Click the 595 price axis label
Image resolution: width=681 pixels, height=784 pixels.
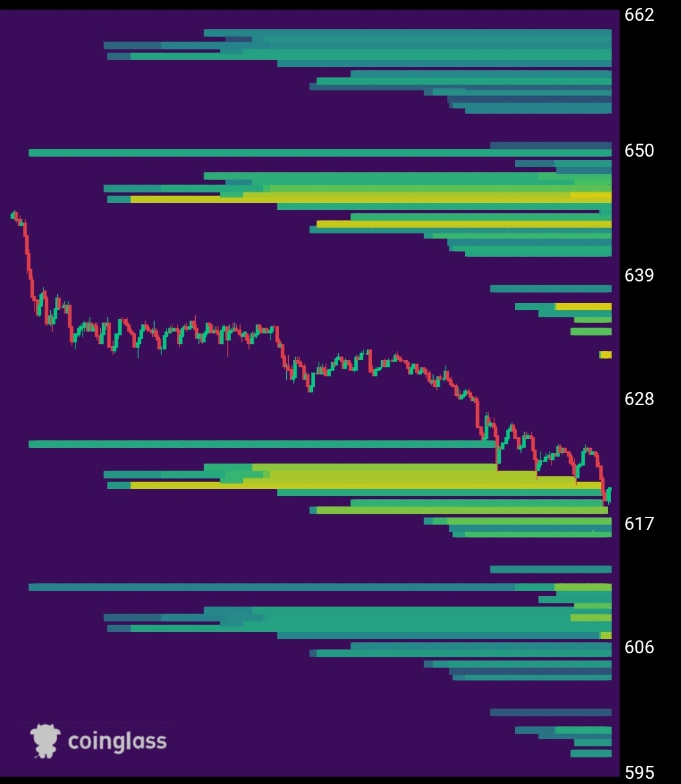(x=639, y=773)
